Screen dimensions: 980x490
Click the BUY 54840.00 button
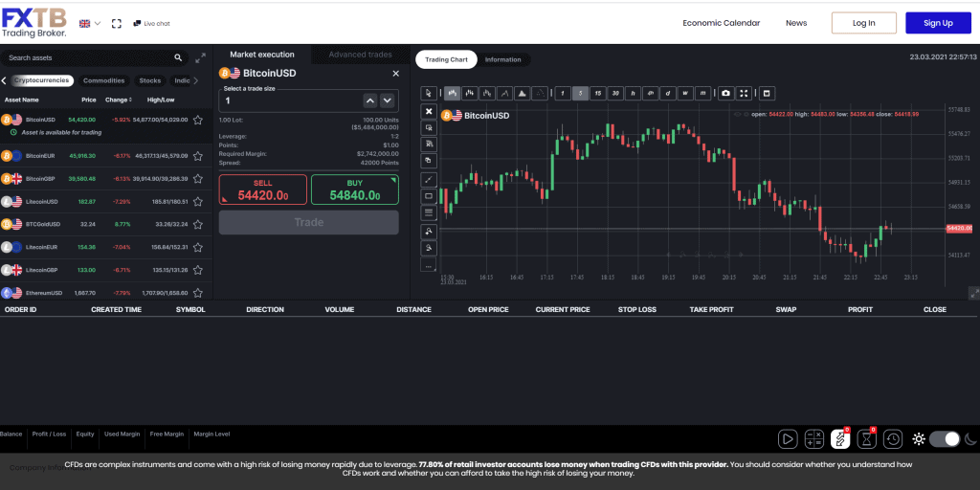[354, 189]
